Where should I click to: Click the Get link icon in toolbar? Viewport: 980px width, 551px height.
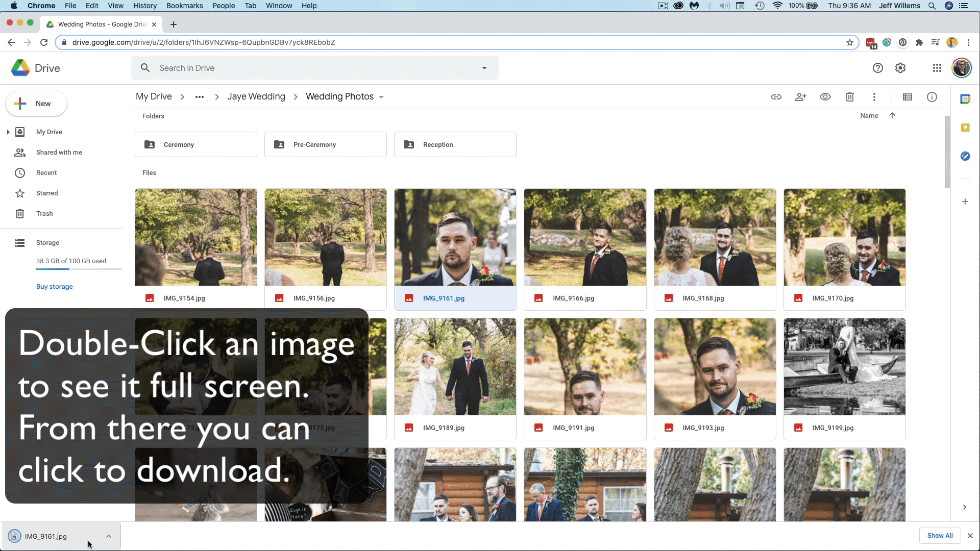[776, 97]
